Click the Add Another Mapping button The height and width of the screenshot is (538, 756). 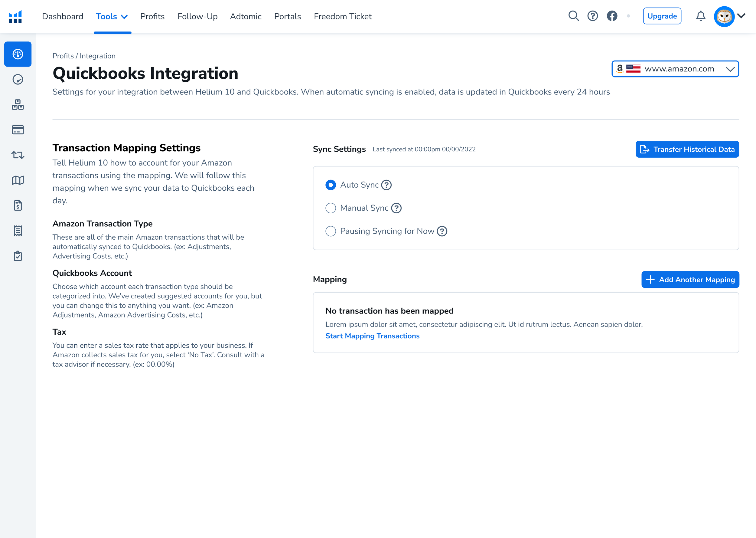click(690, 280)
